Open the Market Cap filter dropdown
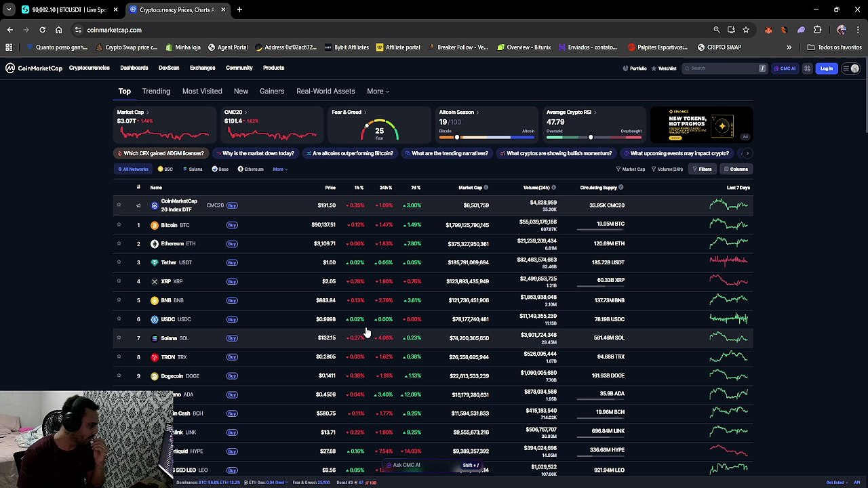 [x=631, y=169]
